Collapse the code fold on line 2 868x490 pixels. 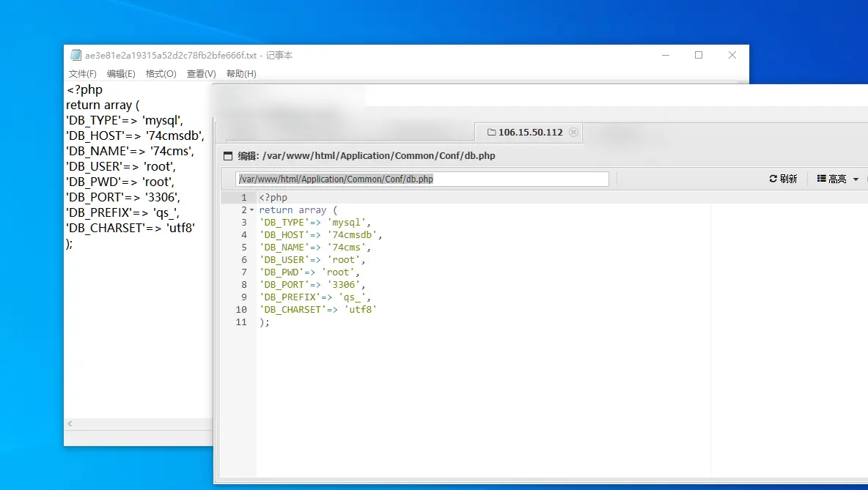[252, 210]
